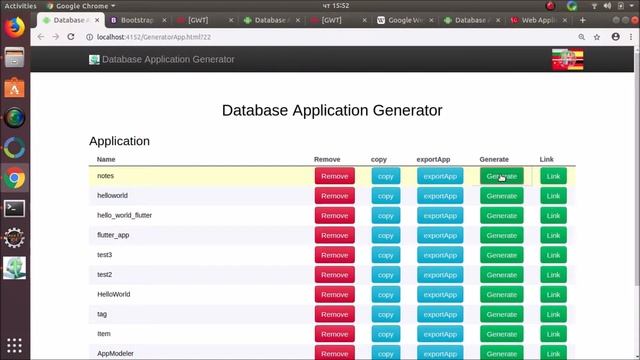Copy the helloworld application
The image size is (640, 360).
[x=386, y=196]
